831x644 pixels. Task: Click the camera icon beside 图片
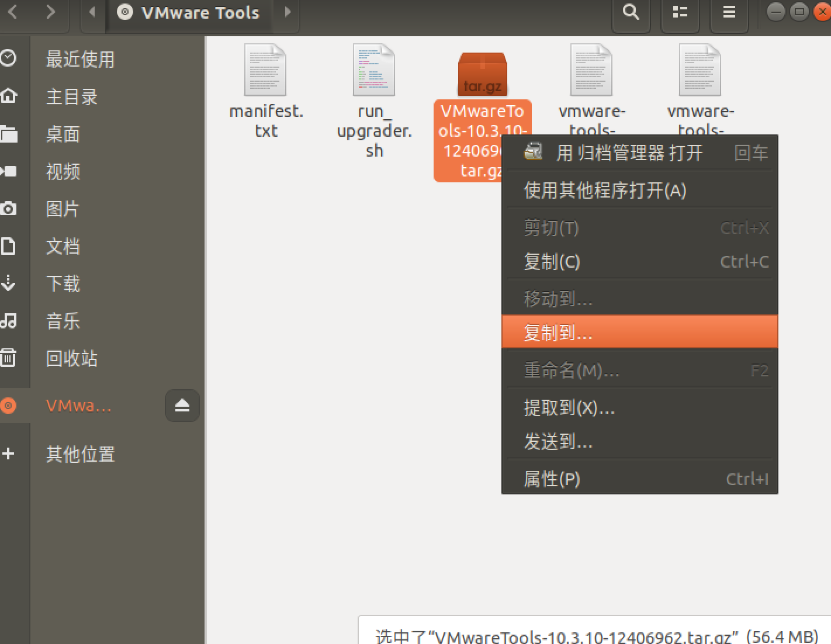(8, 208)
